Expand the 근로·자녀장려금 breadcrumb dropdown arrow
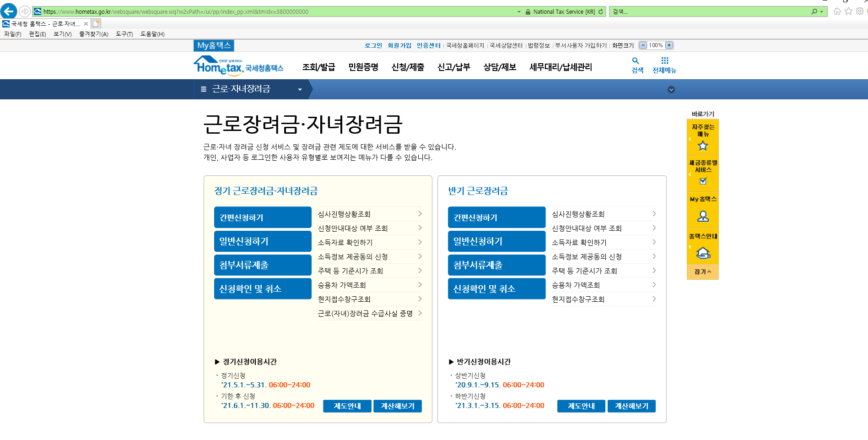The image size is (868, 440). (x=300, y=90)
